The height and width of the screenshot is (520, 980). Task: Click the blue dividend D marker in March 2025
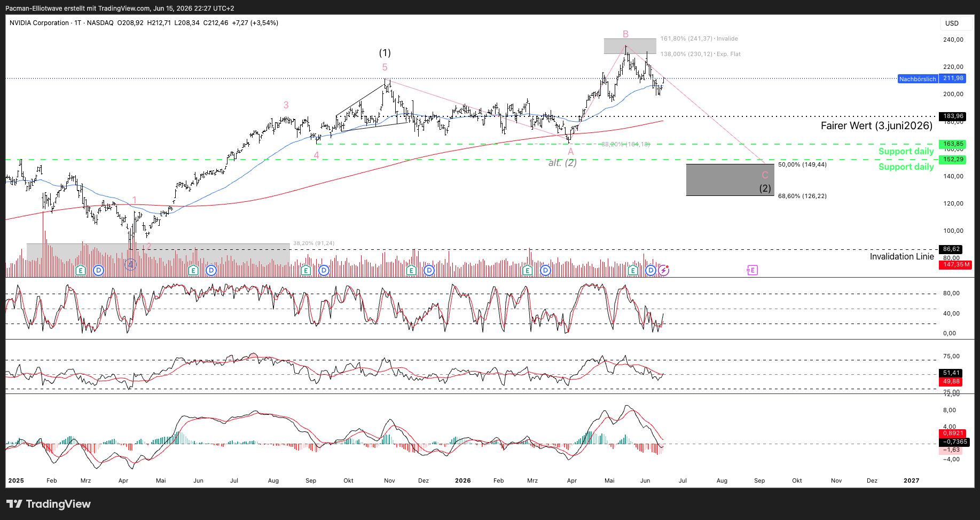point(98,271)
